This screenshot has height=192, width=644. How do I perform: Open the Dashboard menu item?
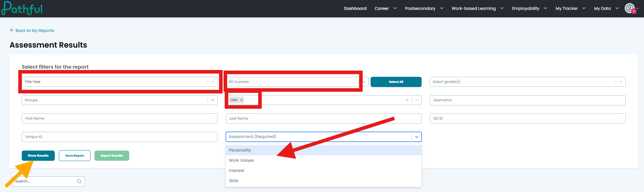click(x=355, y=8)
